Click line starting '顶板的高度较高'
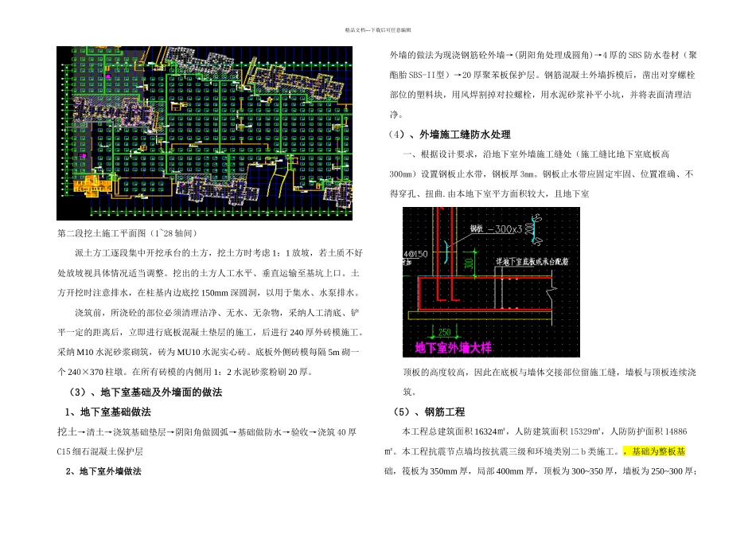Screen dimensions: 756x535 pyautogui.click(x=550, y=373)
